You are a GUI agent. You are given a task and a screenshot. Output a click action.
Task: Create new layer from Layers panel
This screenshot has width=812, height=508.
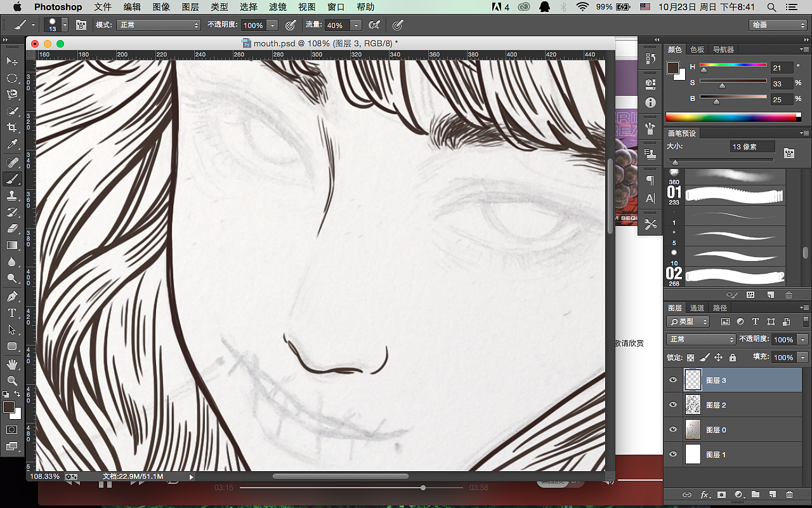point(772,495)
